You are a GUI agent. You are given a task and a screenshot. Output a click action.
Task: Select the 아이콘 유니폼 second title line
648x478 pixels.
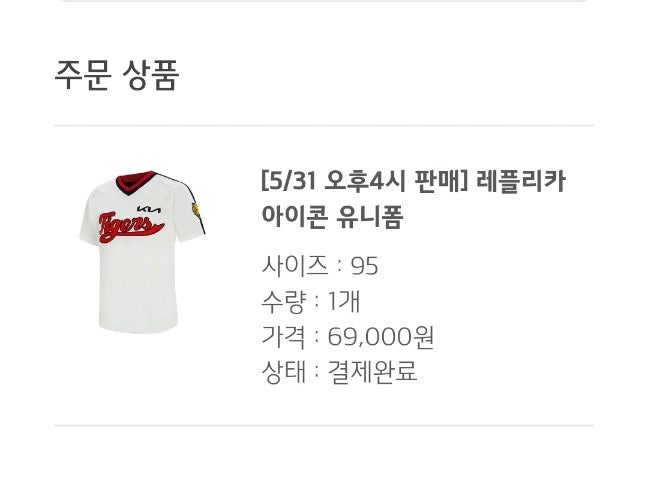tap(332, 217)
